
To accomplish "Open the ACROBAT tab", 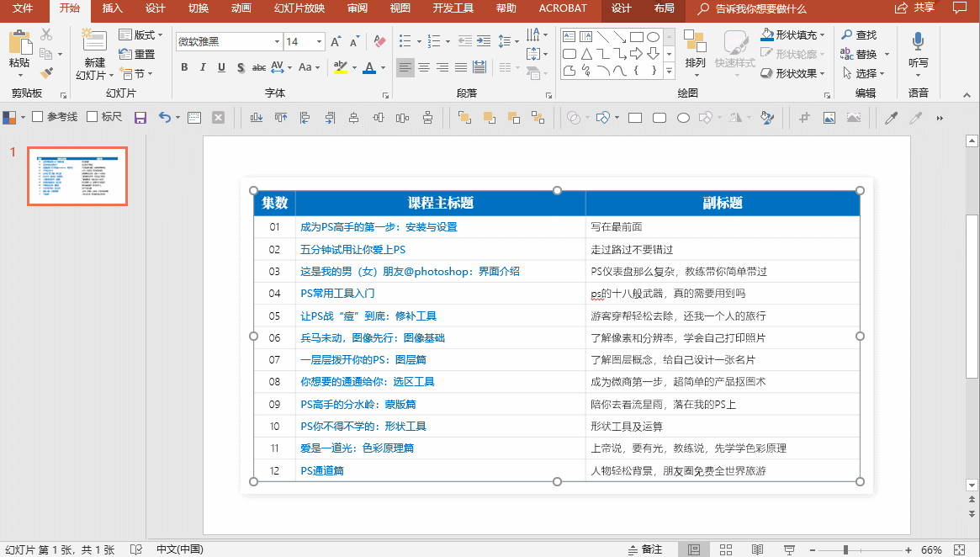I will [x=563, y=8].
